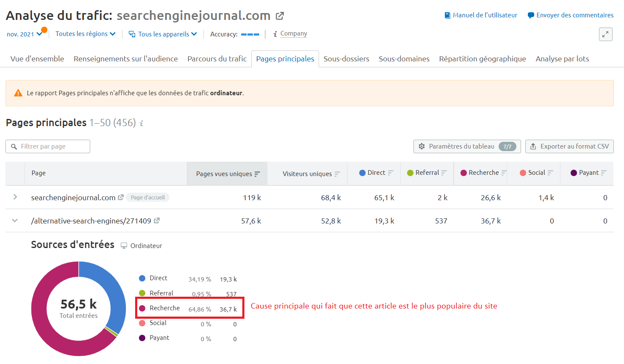
Task: Sort the Payant column with its icon
Action: [604, 173]
